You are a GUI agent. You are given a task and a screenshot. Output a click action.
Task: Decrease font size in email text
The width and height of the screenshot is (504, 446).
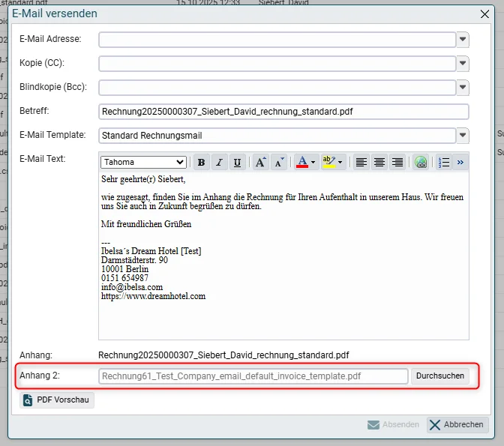[279, 162]
